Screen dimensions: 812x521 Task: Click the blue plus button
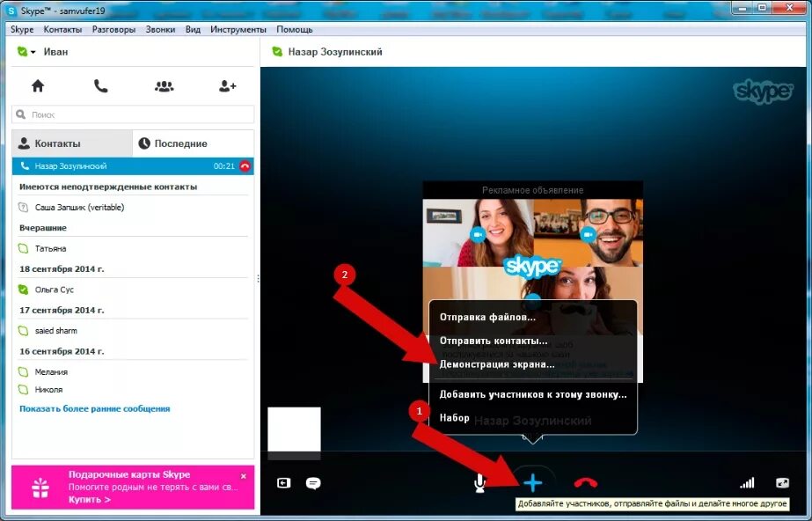pos(533,482)
